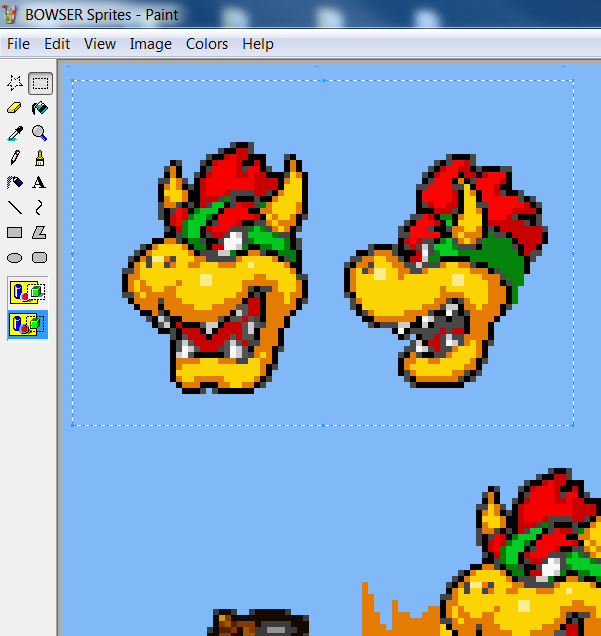Viewport: 601px width, 636px height.
Task: Open the Help menu
Action: pos(258,44)
